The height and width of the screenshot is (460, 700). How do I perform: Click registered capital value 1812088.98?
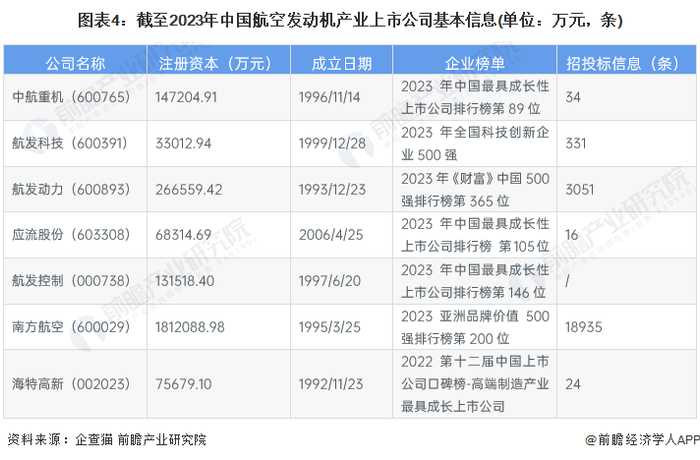[190, 327]
